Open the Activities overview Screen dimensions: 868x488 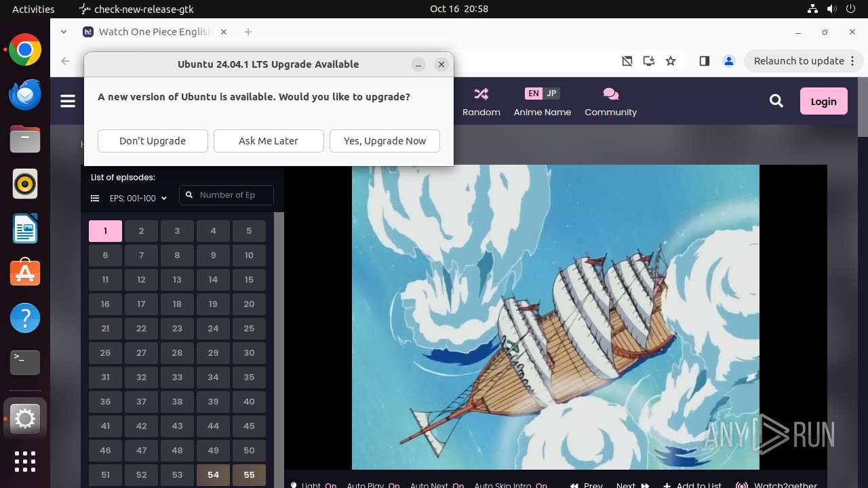[x=33, y=9]
